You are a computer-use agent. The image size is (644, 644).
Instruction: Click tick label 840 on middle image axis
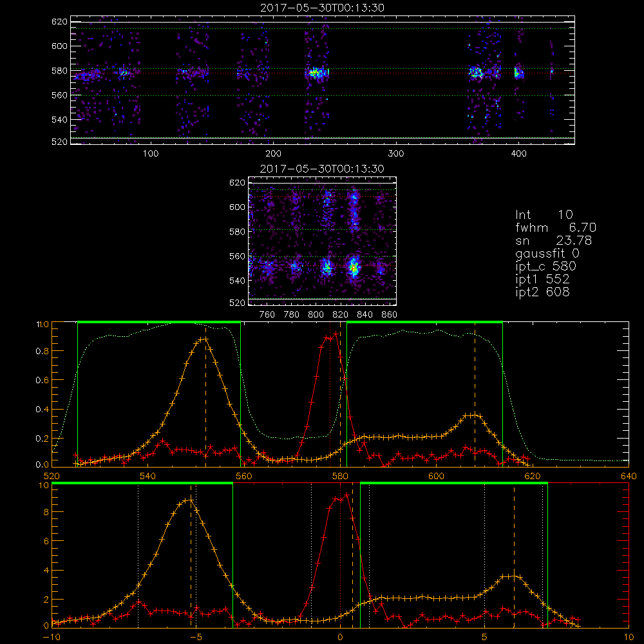point(365,315)
